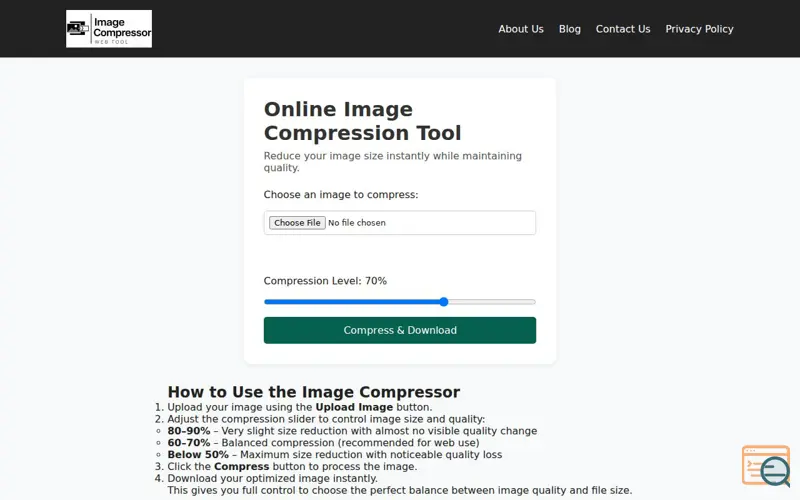Go to the Blog link
Image resolution: width=800 pixels, height=500 pixels.
point(569,29)
